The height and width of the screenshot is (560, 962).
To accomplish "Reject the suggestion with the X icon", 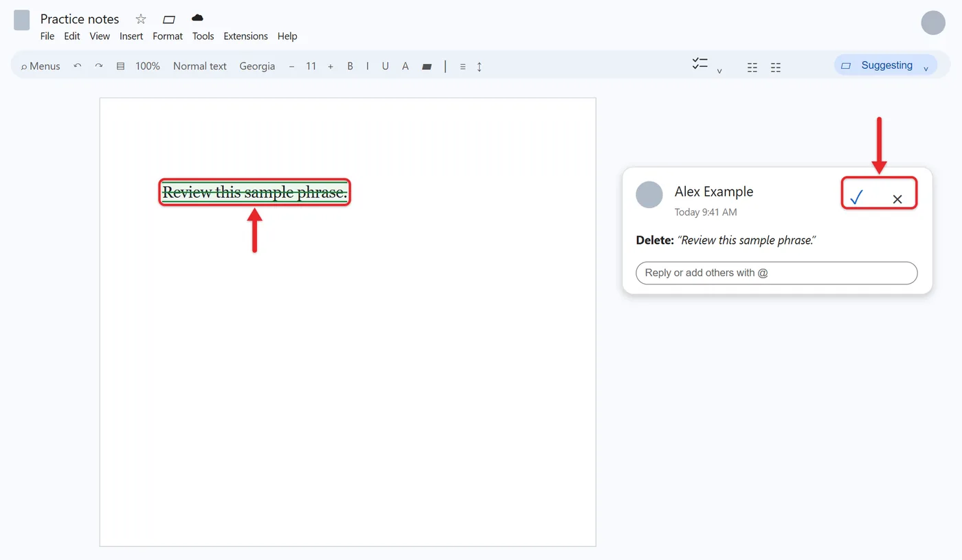I will [x=897, y=199].
